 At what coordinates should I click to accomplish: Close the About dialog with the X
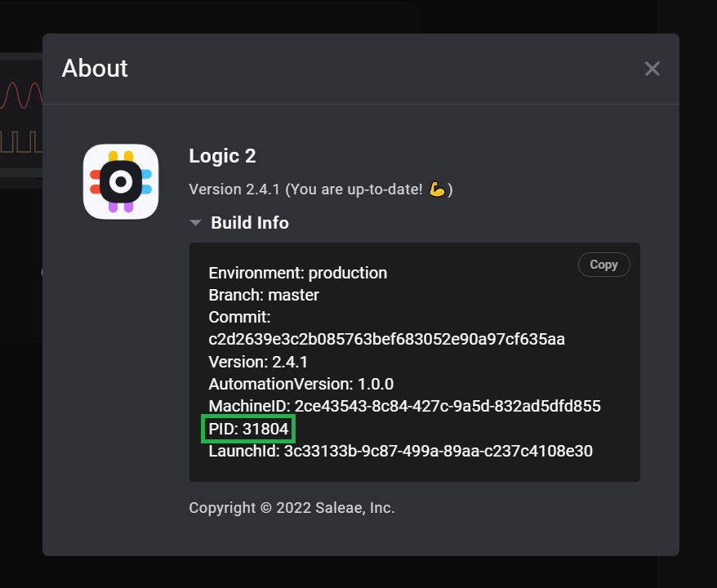click(652, 69)
